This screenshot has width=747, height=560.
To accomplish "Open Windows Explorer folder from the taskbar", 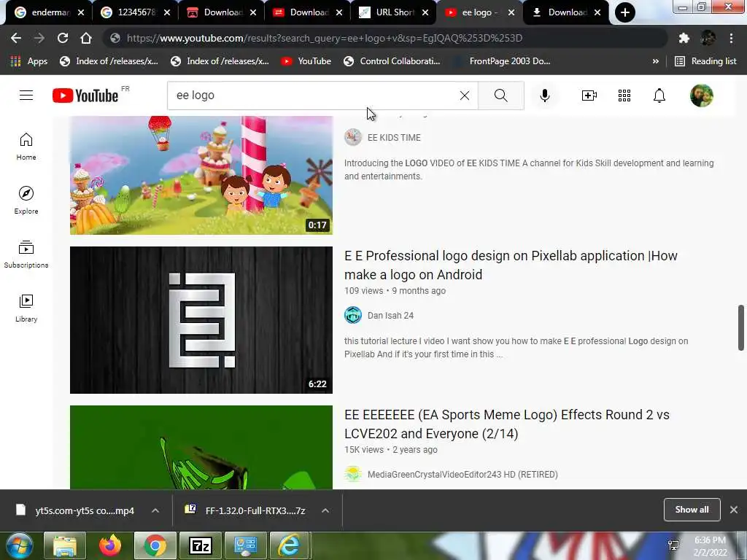I will click(x=65, y=545).
